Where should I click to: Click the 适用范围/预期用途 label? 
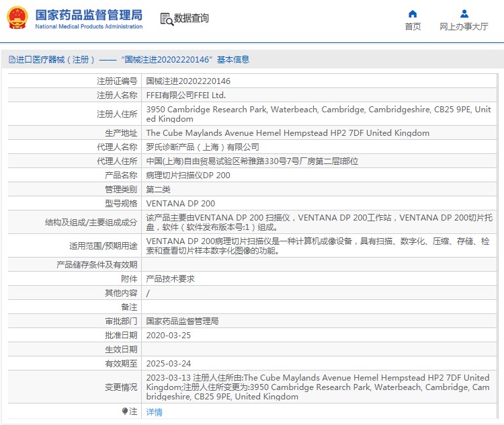[103, 246]
